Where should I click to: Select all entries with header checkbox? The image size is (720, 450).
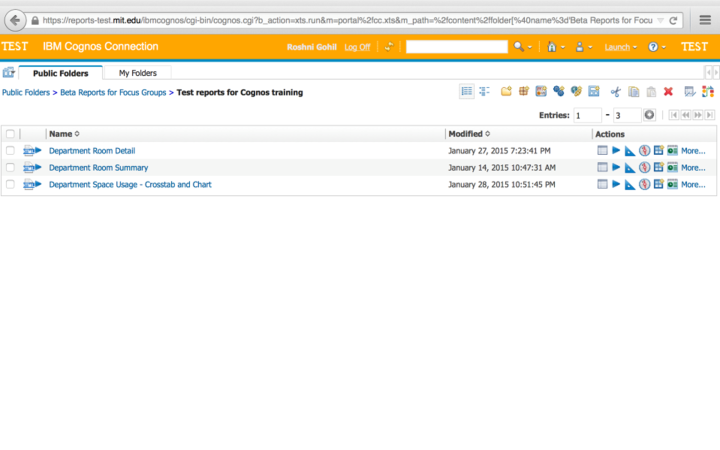click(x=10, y=134)
